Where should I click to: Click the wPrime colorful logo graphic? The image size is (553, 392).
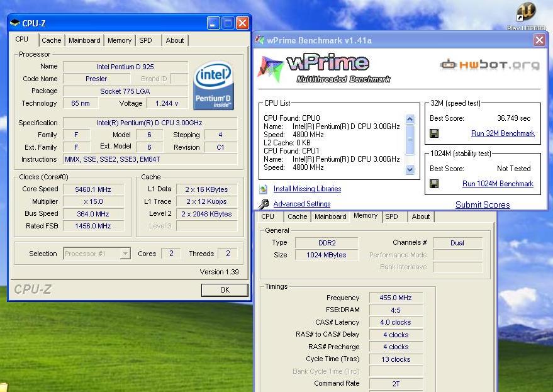270,68
